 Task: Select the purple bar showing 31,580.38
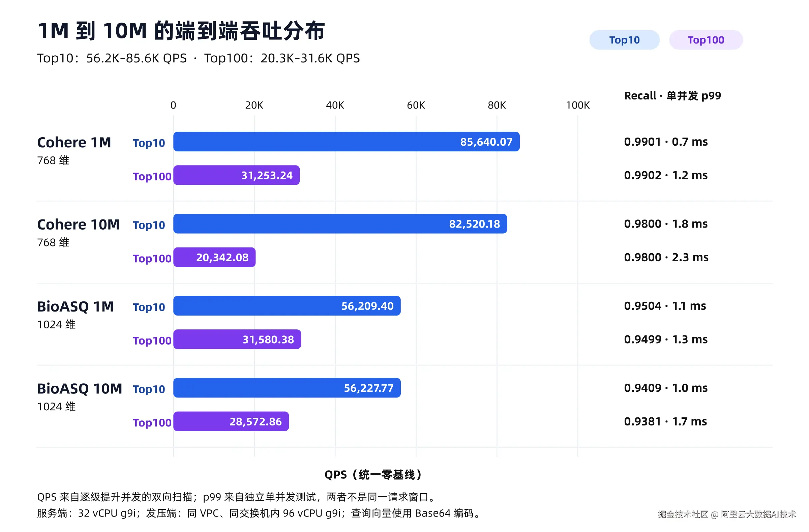click(x=237, y=339)
